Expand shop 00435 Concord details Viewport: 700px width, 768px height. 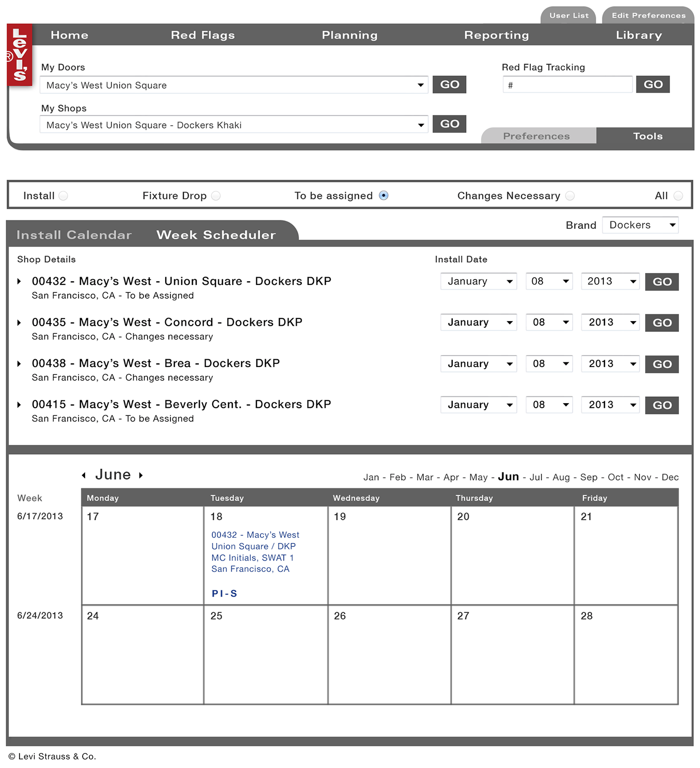tap(19, 323)
